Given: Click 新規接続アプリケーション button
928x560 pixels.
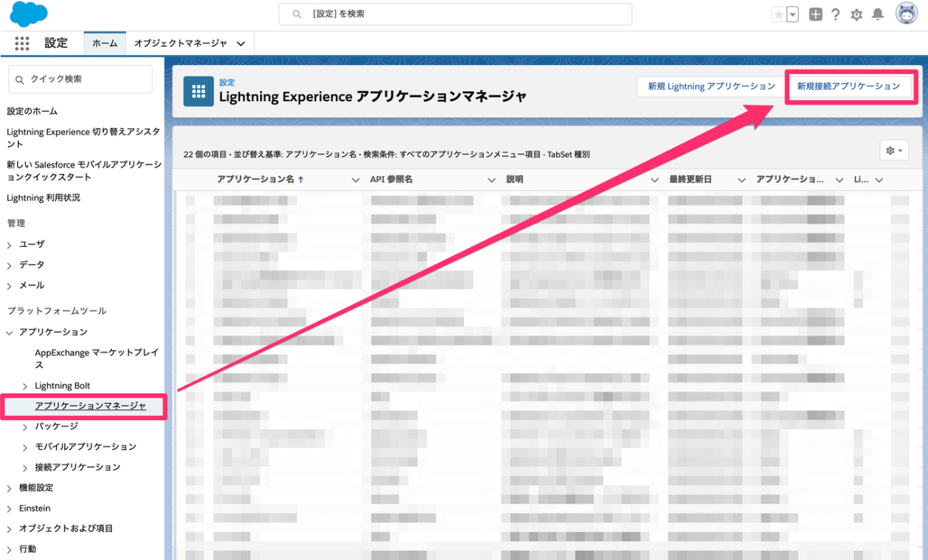Looking at the screenshot, I should [x=849, y=86].
